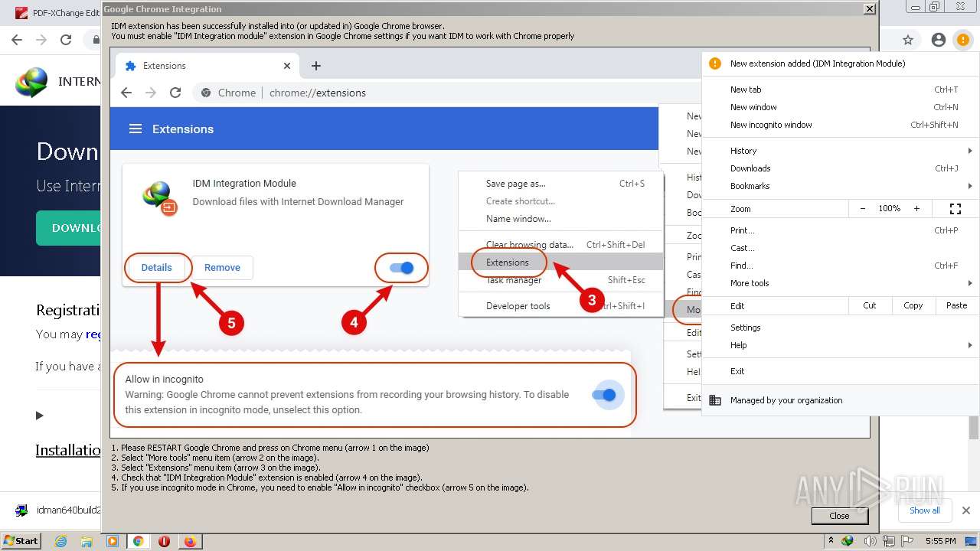Click the instruction line 'Please RESTART Google Chrome'

point(270,448)
